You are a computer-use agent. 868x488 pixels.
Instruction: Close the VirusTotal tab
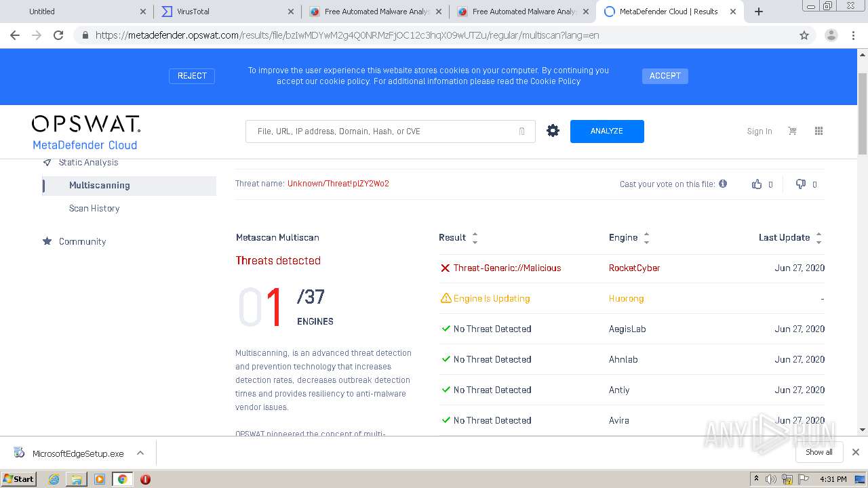pos(290,12)
